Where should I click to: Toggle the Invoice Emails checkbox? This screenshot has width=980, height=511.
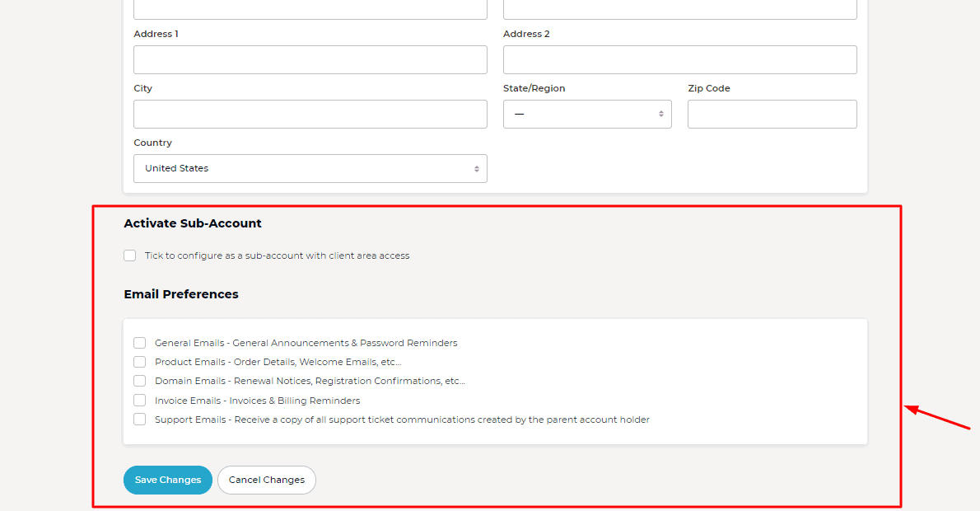(x=140, y=401)
